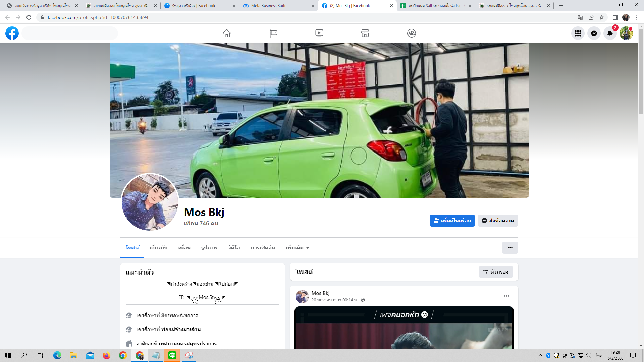Screen dimensions: 644x362
Task: Expand the เพิ่มเติม profile menu
Action: point(297,248)
